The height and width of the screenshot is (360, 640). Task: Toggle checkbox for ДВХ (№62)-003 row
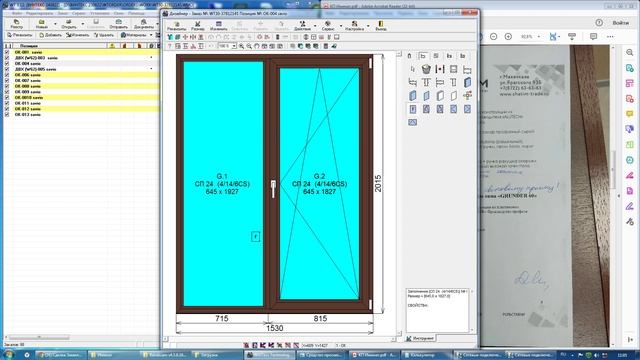[7, 58]
